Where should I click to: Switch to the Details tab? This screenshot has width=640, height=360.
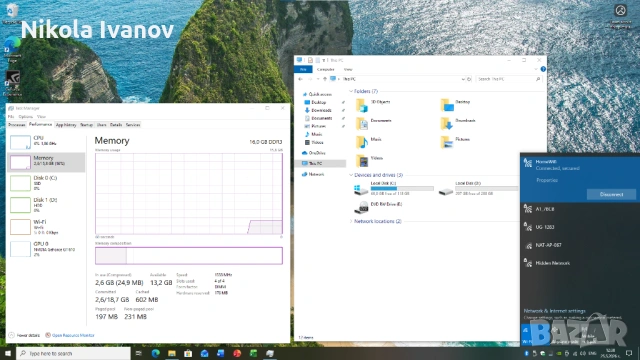(x=116, y=125)
